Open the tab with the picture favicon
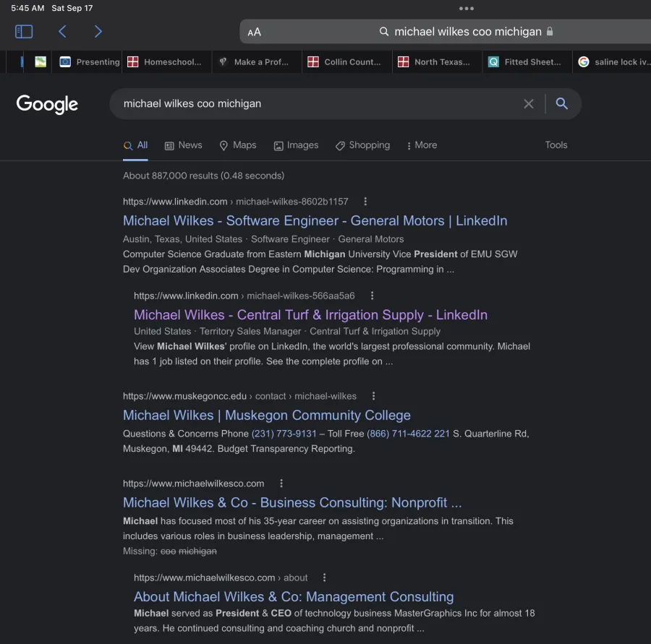This screenshot has width=651, height=644. [41, 62]
